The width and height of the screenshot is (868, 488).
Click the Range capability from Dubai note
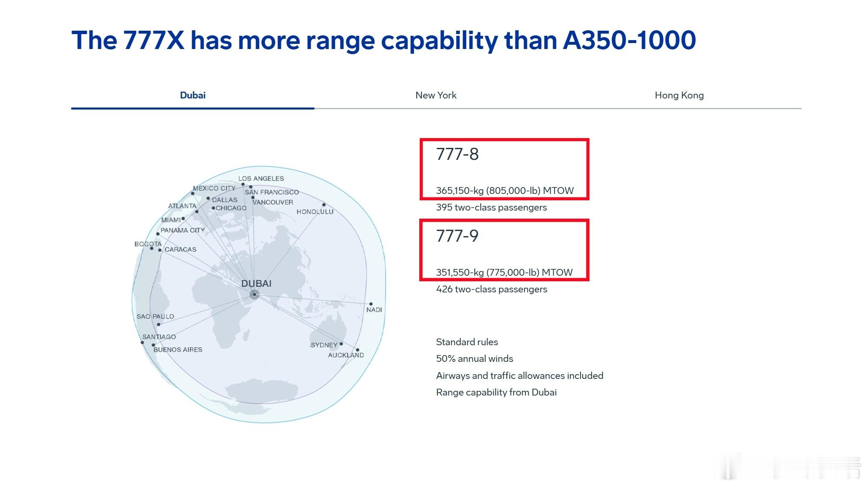(x=496, y=393)
